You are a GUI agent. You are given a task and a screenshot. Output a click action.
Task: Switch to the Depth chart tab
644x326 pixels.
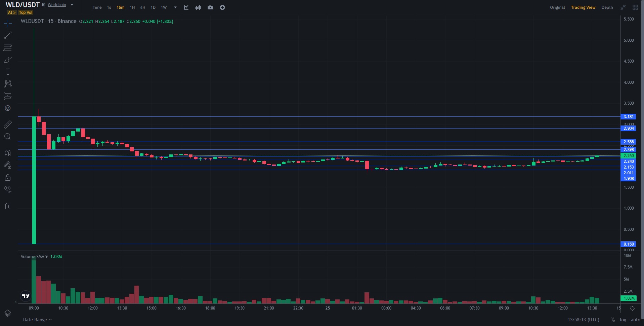(607, 7)
